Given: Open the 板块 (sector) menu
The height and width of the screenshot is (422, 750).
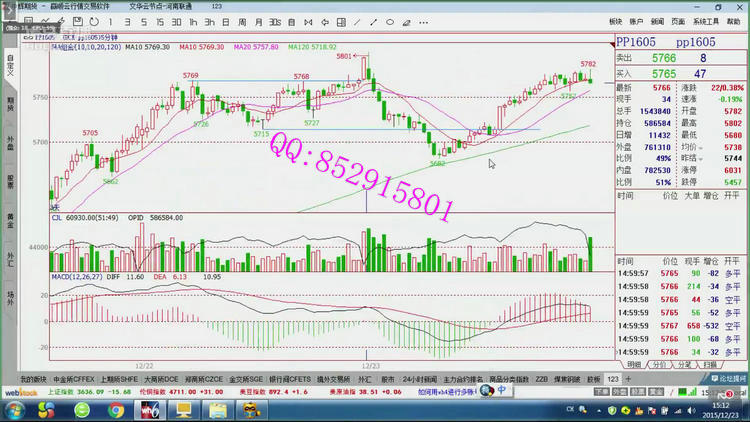Looking at the screenshot, I should [615, 20].
